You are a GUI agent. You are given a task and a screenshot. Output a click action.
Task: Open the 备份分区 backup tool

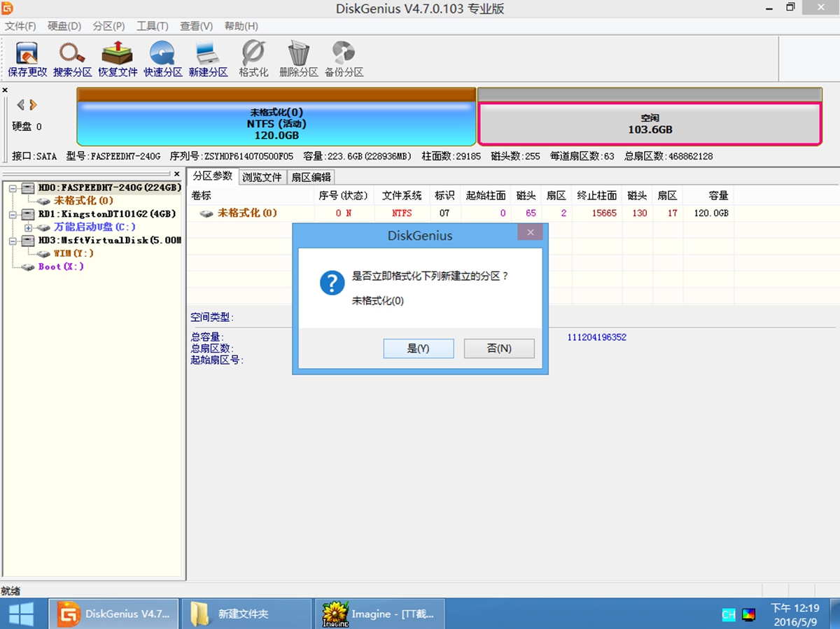click(343, 58)
